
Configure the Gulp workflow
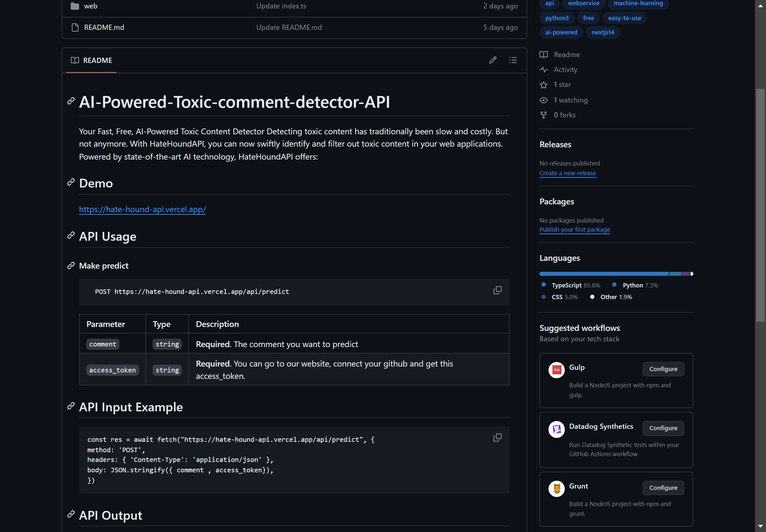[663, 369]
